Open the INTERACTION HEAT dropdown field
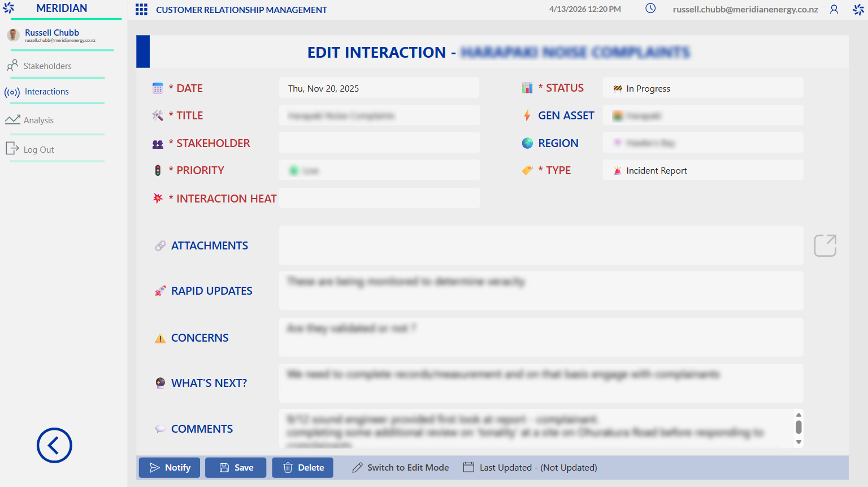The image size is (868, 487). 379,198
